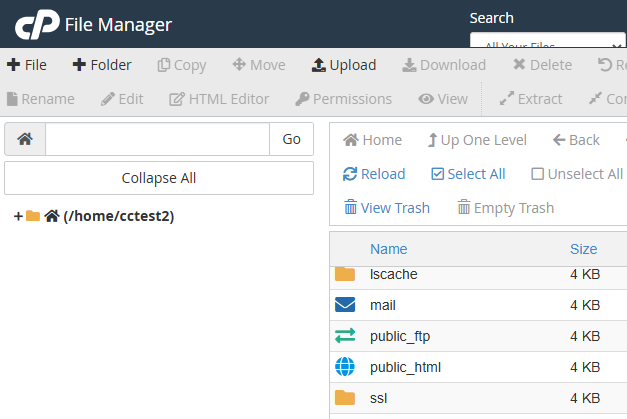Sort by the Size column header
627x419 pixels.
(583, 249)
